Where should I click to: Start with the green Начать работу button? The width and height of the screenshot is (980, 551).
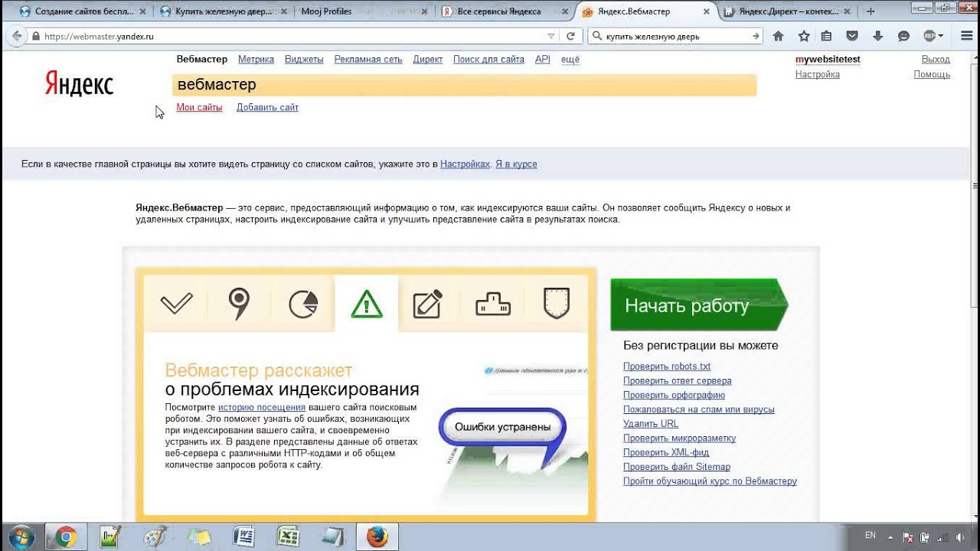tap(698, 305)
